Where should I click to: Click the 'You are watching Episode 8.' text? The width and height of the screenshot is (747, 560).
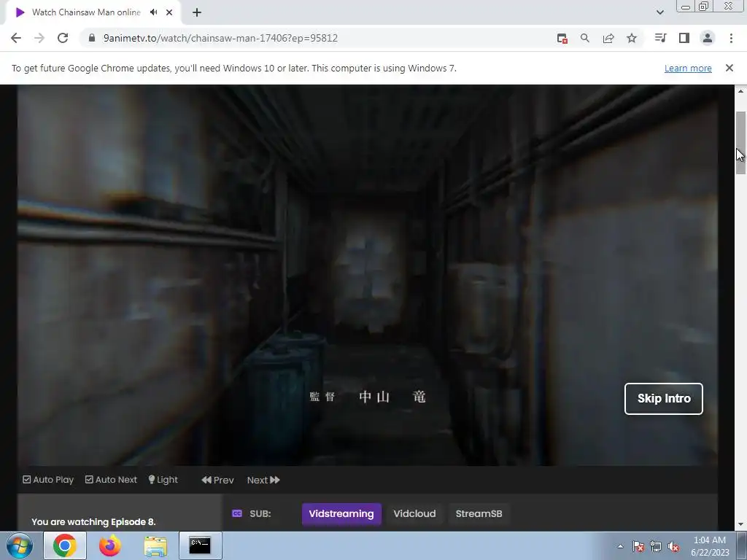(x=93, y=522)
